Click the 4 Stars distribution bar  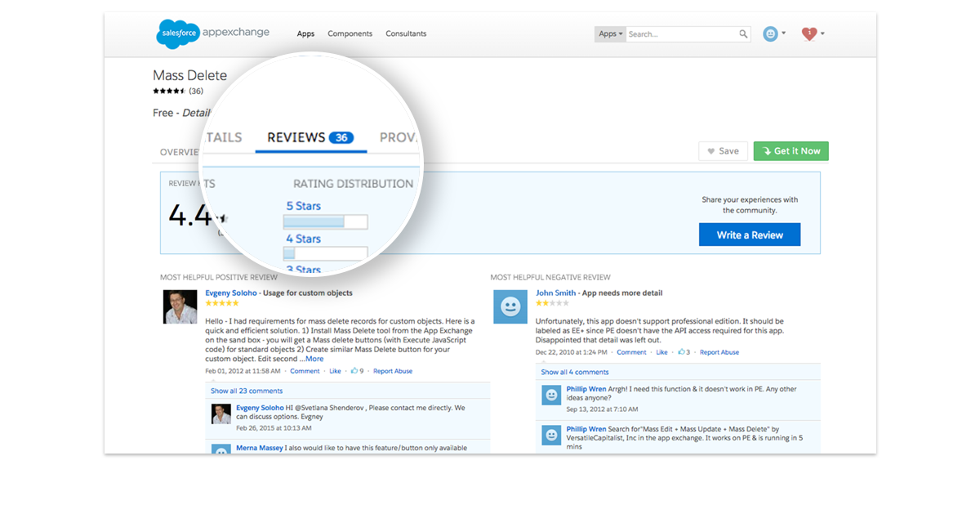[x=325, y=253]
